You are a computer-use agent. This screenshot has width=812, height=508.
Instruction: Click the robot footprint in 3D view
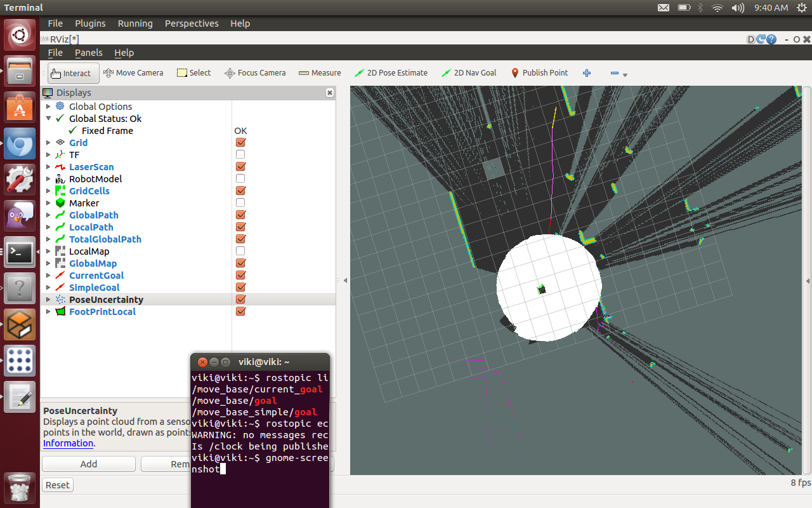(x=541, y=290)
